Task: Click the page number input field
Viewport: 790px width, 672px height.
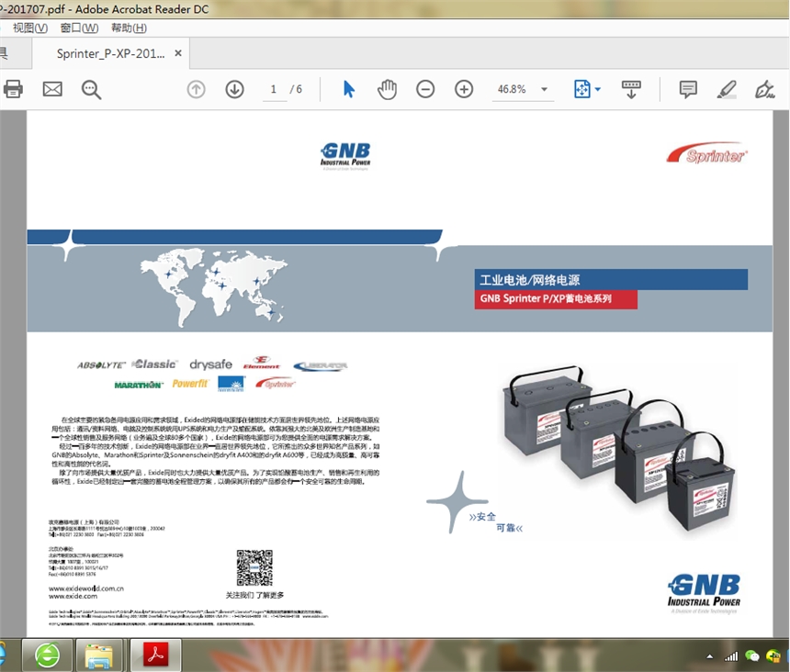Action: pos(274,90)
